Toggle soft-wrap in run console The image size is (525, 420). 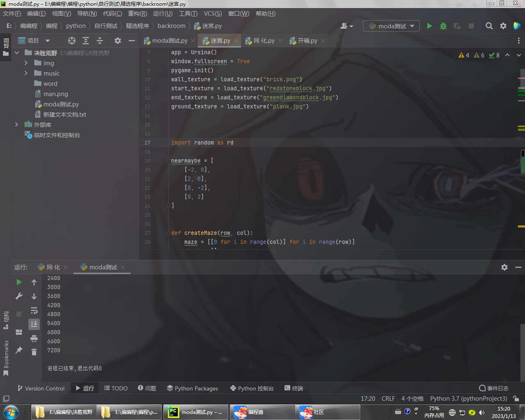coord(34,310)
